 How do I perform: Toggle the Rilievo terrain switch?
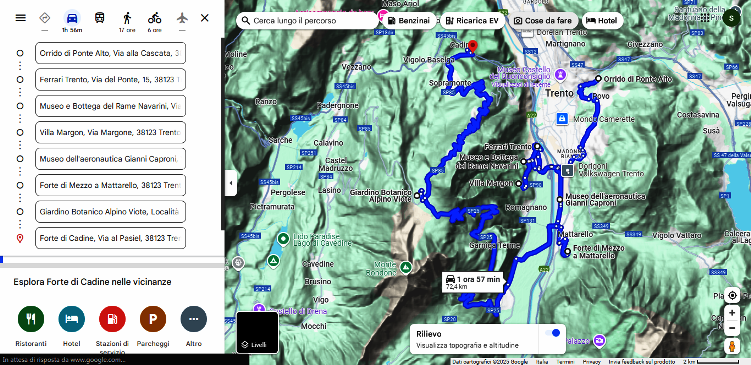[x=552, y=333]
